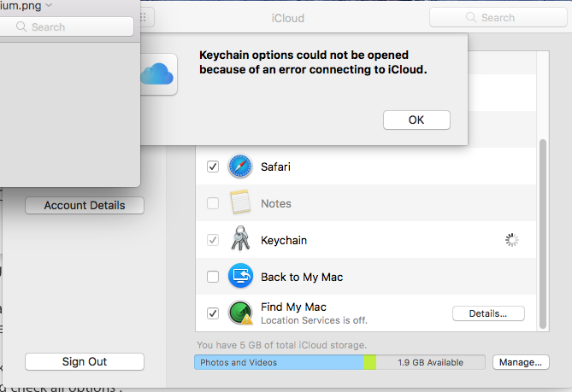Screen dimensions: 572x392
Task: Click the iCloud preferences search field
Action: pos(498,17)
